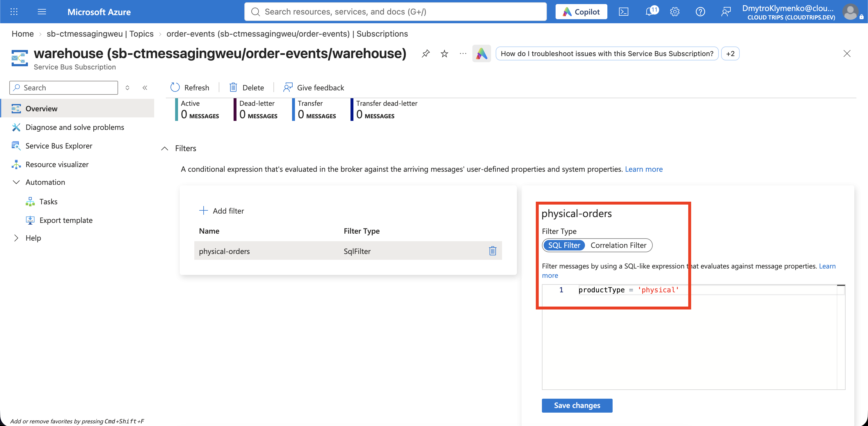This screenshot has height=426, width=868.
Task: Click the Delete toolbar button
Action: pyautogui.click(x=247, y=87)
